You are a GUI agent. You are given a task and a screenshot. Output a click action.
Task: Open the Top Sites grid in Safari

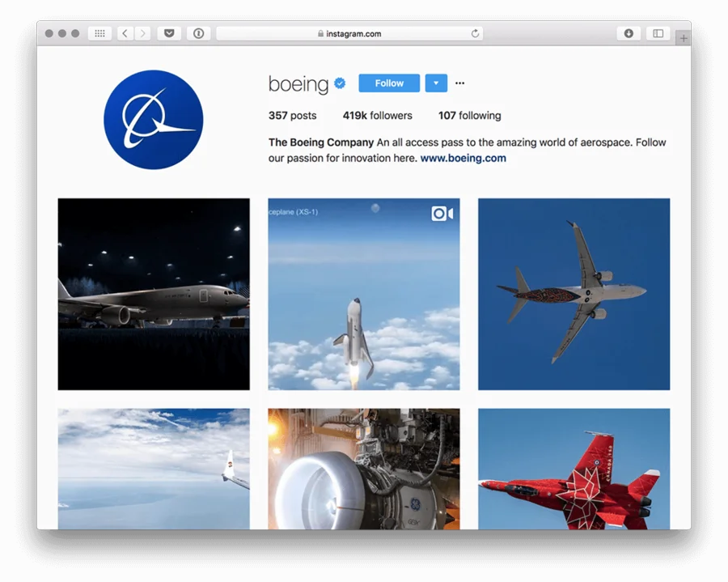coord(99,33)
